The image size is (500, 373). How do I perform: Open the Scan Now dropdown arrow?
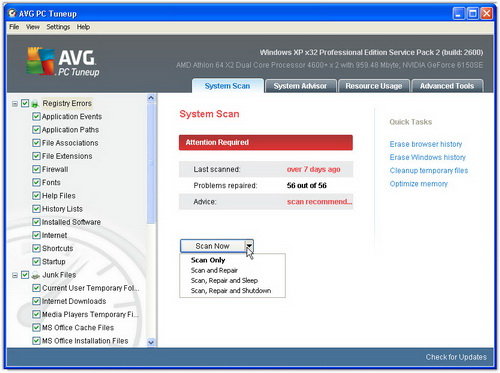249,246
